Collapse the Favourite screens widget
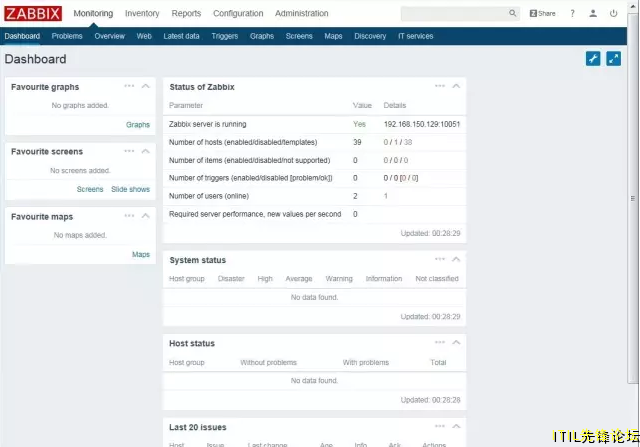Image resolution: width=640 pixels, height=447 pixels. point(146,151)
